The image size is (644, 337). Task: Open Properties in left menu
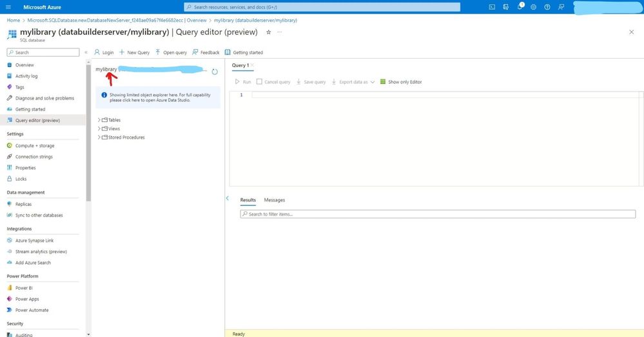pyautogui.click(x=26, y=168)
